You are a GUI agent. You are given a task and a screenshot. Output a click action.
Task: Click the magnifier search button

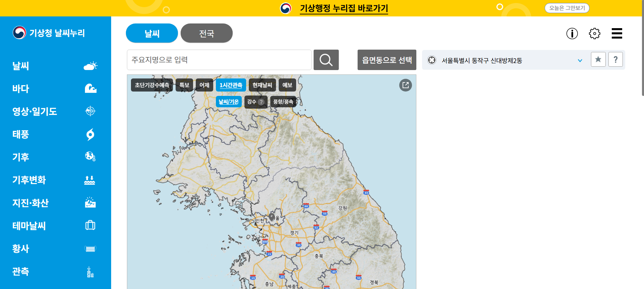click(x=326, y=60)
